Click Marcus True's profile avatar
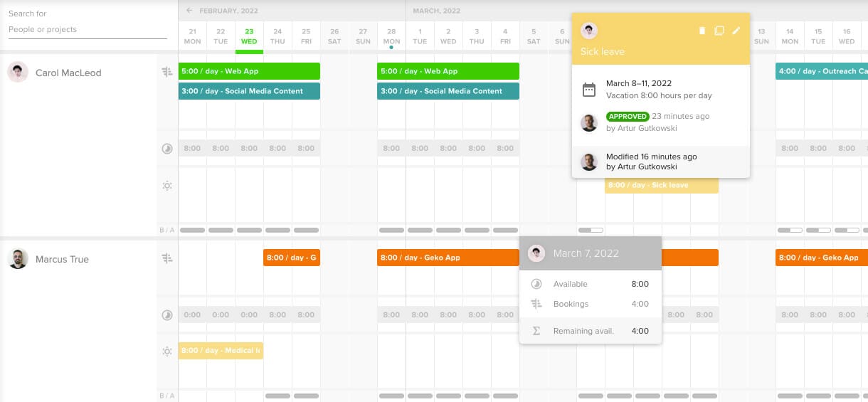The height and width of the screenshot is (402, 868). [x=18, y=258]
